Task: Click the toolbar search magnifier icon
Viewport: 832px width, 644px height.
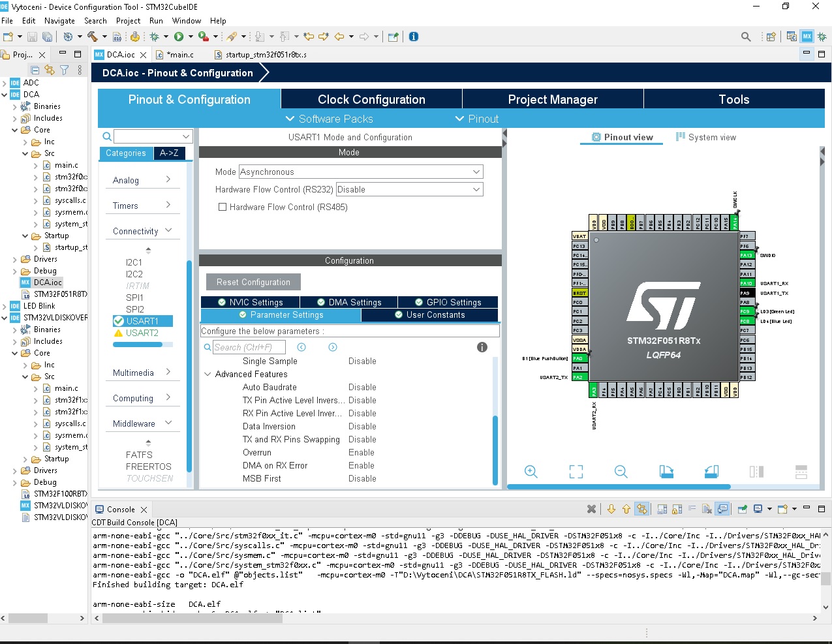Action: [746, 37]
